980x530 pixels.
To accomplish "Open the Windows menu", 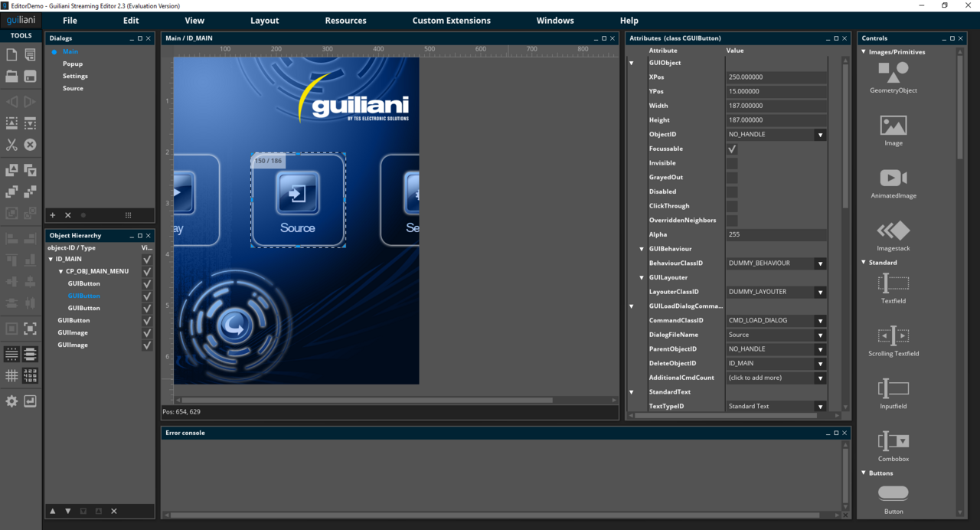I will [x=555, y=21].
